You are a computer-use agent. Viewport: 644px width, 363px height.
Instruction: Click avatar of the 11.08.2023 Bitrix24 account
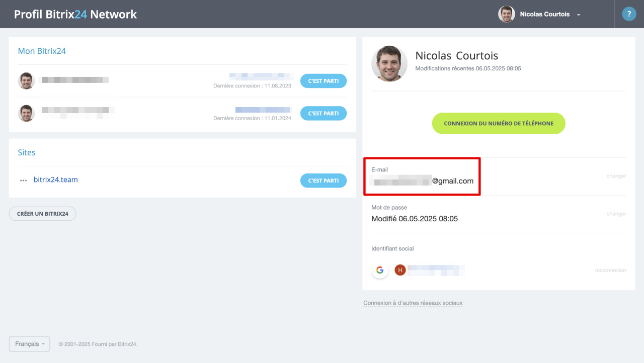26,81
